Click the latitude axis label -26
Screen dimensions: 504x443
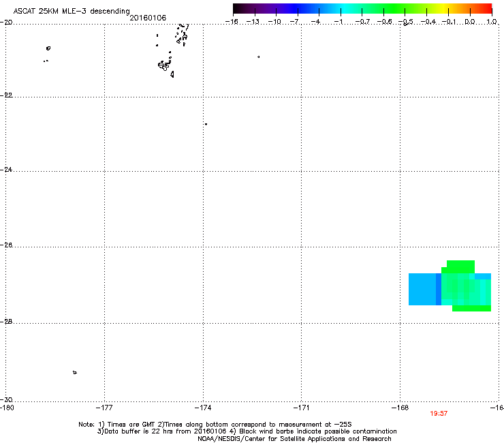(7, 245)
